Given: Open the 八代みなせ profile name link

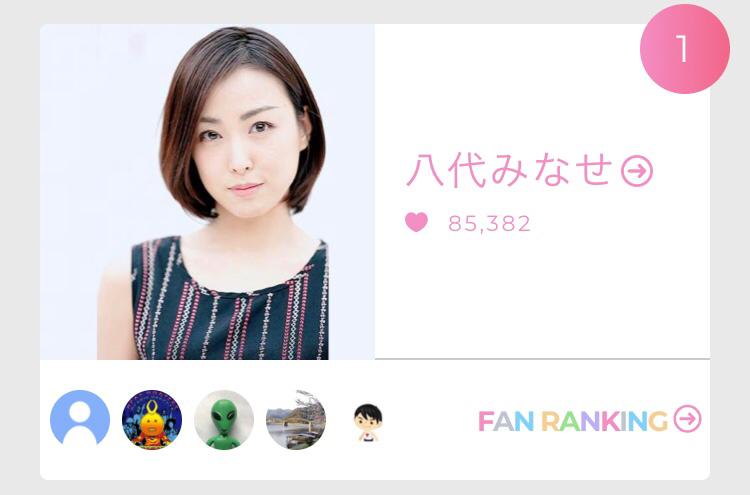Looking at the screenshot, I should (x=510, y=170).
